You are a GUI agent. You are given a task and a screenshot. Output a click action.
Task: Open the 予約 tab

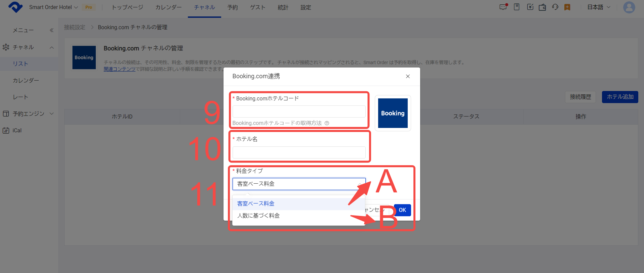[x=233, y=7]
